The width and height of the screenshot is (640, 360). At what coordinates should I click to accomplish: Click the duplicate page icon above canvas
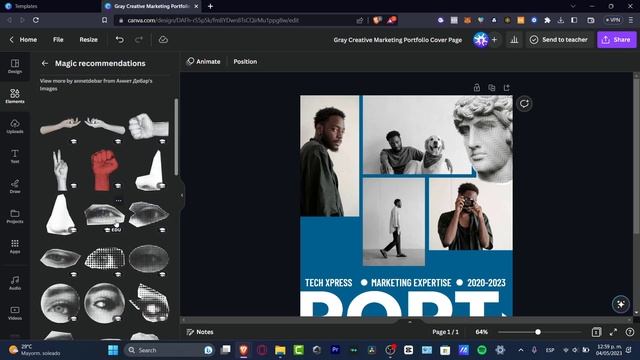(x=492, y=87)
